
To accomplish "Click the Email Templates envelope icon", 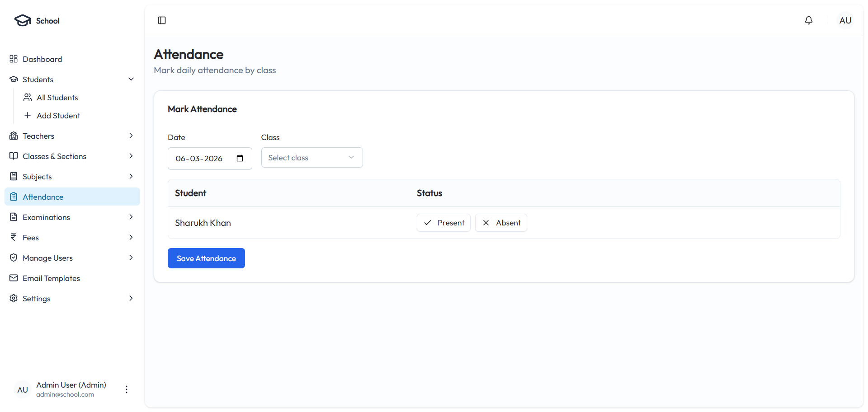I will (14, 278).
